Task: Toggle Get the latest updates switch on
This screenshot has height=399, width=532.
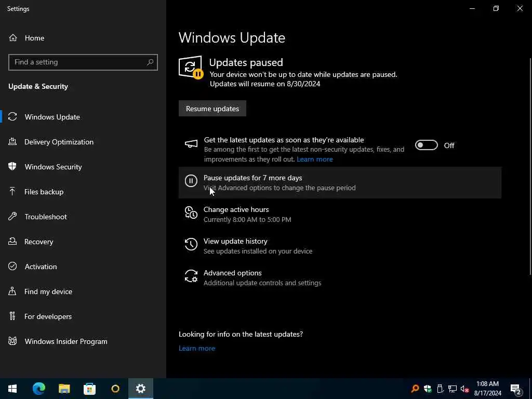Action: coord(427,145)
